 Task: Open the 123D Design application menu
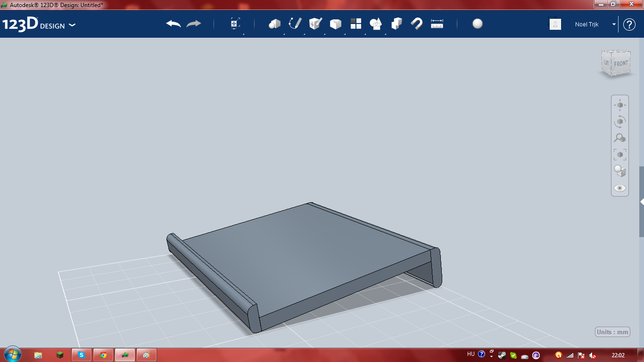pyautogui.click(x=39, y=25)
